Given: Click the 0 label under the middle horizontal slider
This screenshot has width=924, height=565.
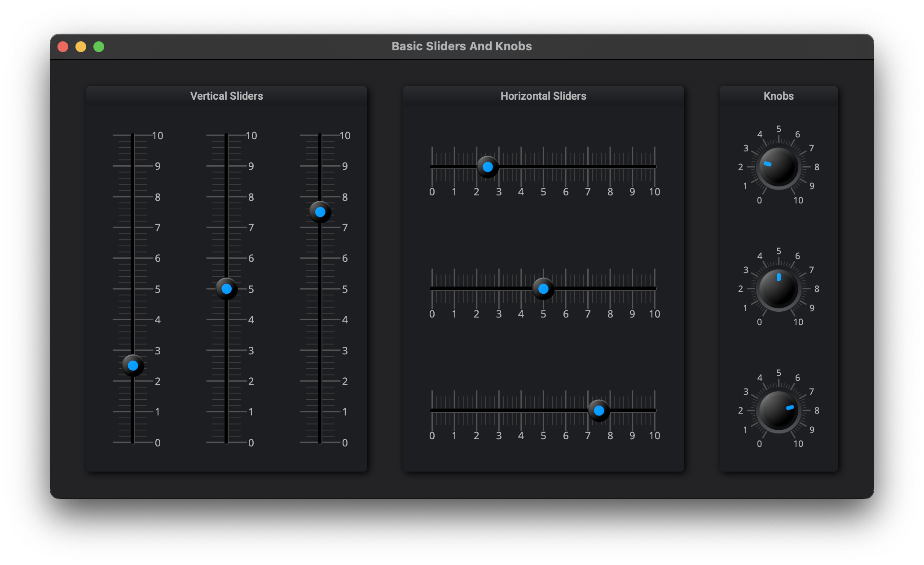Looking at the screenshot, I should (x=432, y=314).
